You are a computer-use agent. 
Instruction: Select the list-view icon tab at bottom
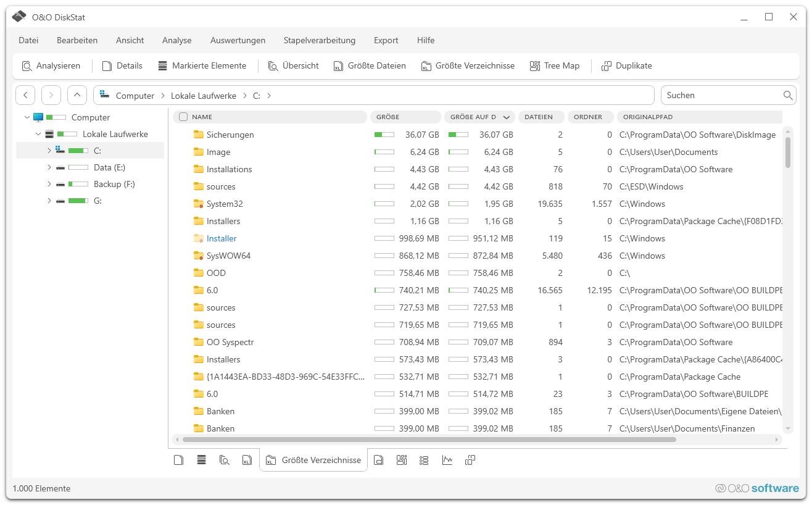point(424,460)
